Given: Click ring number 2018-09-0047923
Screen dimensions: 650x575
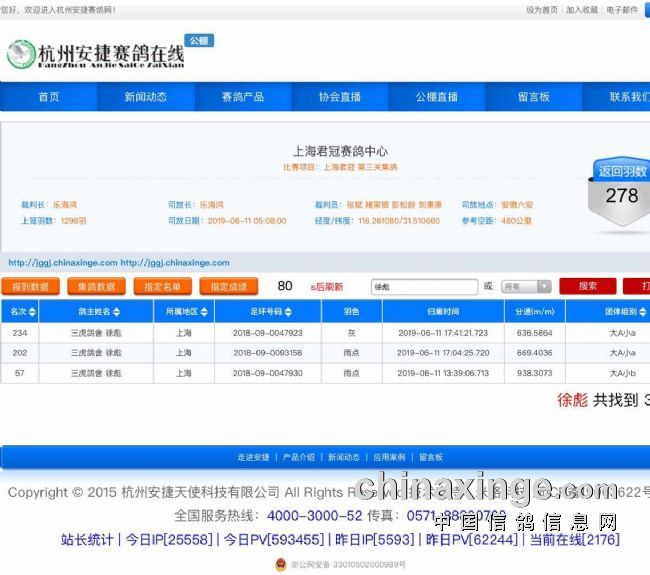Looking at the screenshot, I should click(x=268, y=333).
